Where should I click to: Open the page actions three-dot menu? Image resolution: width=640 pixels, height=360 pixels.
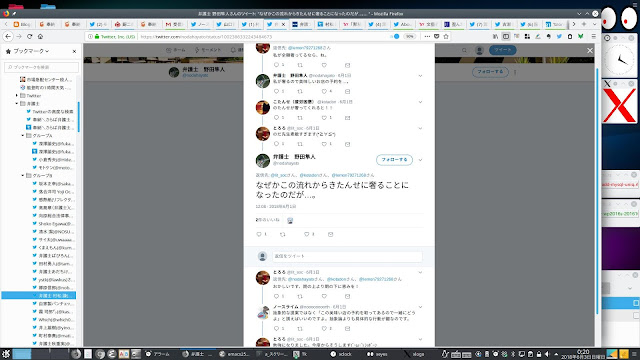(x=427, y=36)
